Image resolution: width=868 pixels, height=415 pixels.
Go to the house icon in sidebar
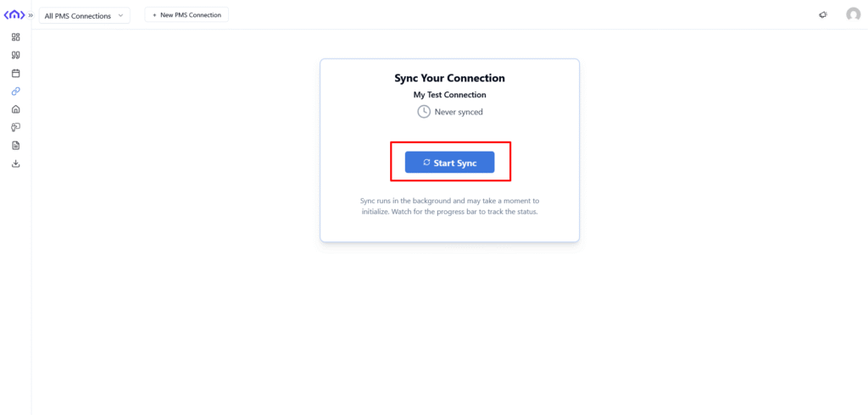click(15, 109)
